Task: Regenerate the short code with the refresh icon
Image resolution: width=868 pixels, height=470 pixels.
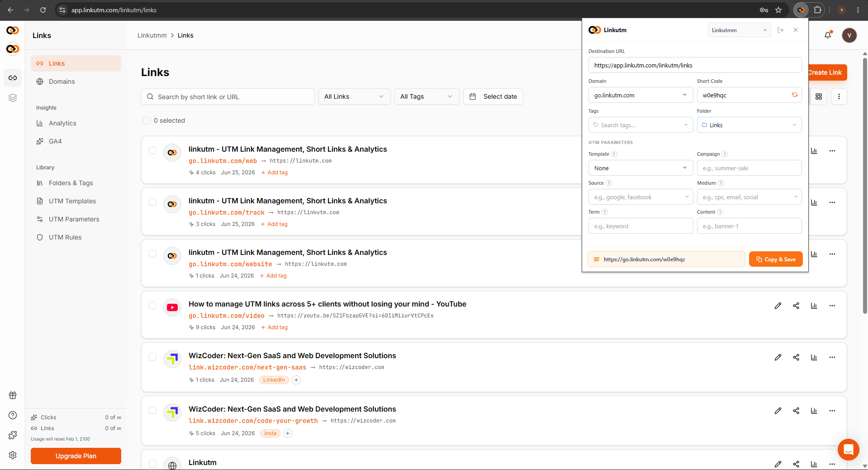Action: (794, 95)
